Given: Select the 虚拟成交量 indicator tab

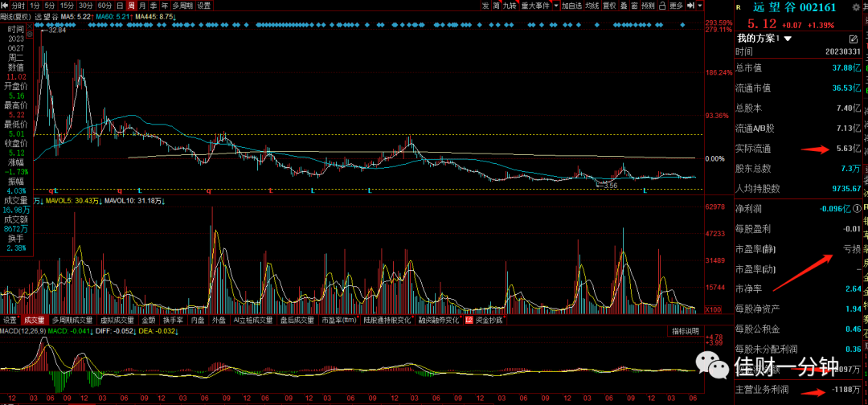Looking at the screenshot, I should [x=117, y=320].
